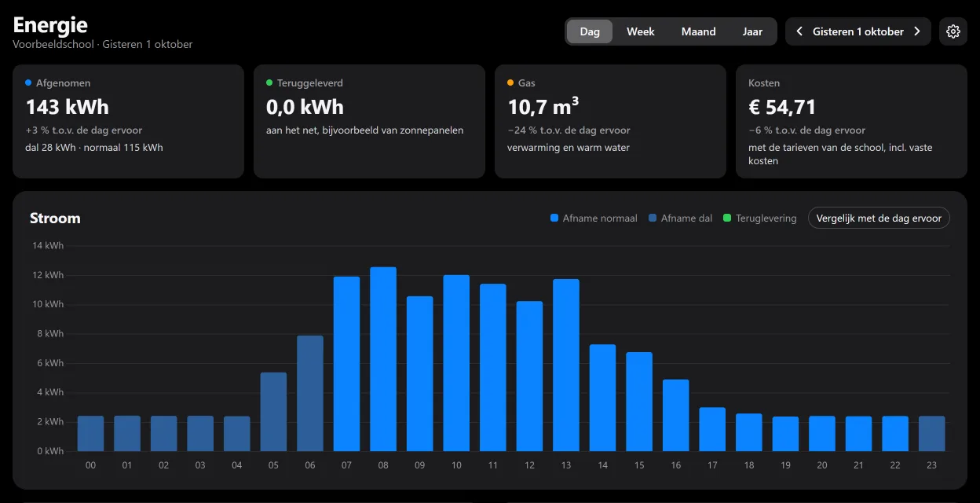Toggle Teruglevering legend entry
Image resolution: width=980 pixels, height=503 pixels.
759,218
